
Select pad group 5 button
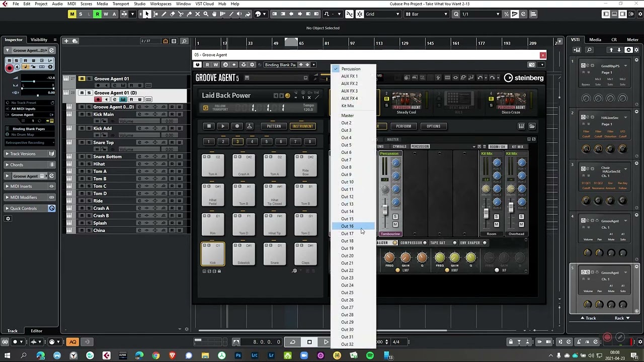click(266, 142)
